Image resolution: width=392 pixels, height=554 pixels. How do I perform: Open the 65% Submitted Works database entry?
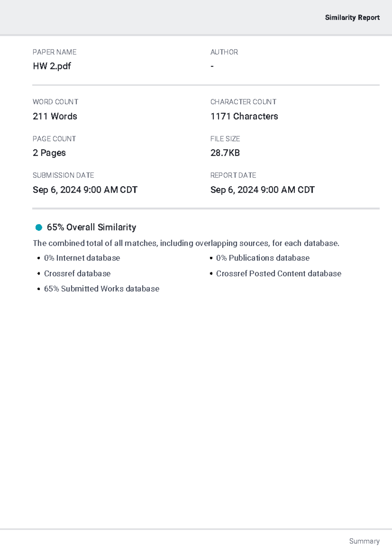[102, 289]
